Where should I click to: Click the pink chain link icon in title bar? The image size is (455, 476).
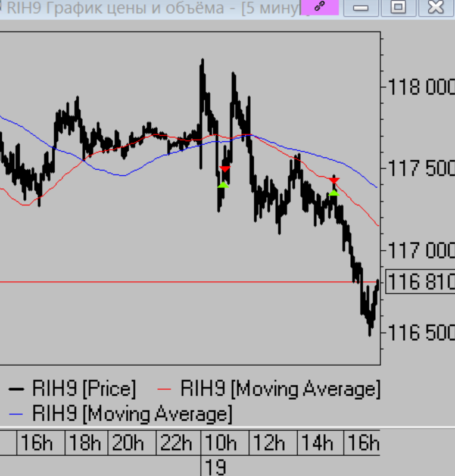(319, 7)
